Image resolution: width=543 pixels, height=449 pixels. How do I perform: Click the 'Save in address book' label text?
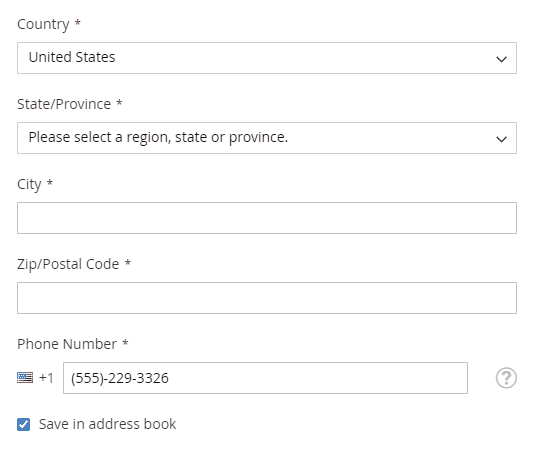click(107, 424)
